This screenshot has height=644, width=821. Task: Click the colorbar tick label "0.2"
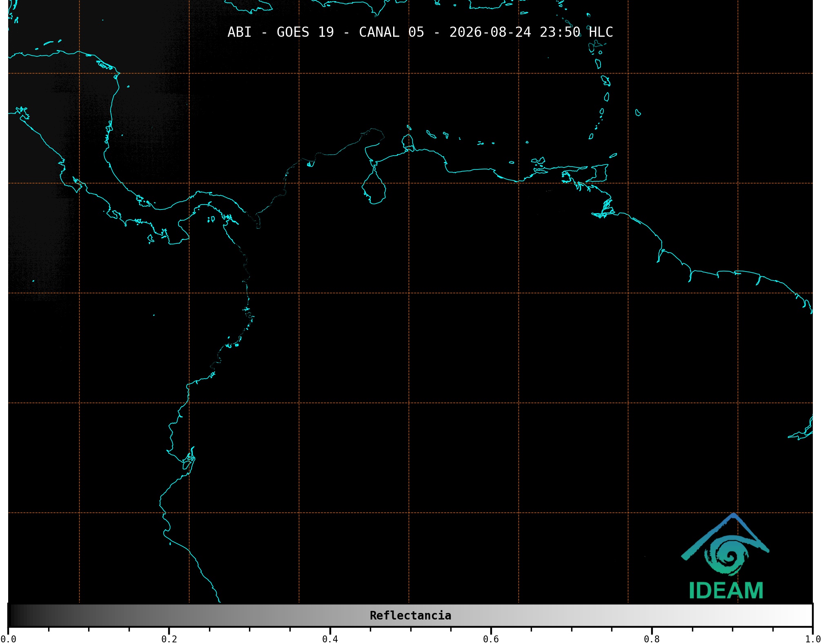(169, 639)
